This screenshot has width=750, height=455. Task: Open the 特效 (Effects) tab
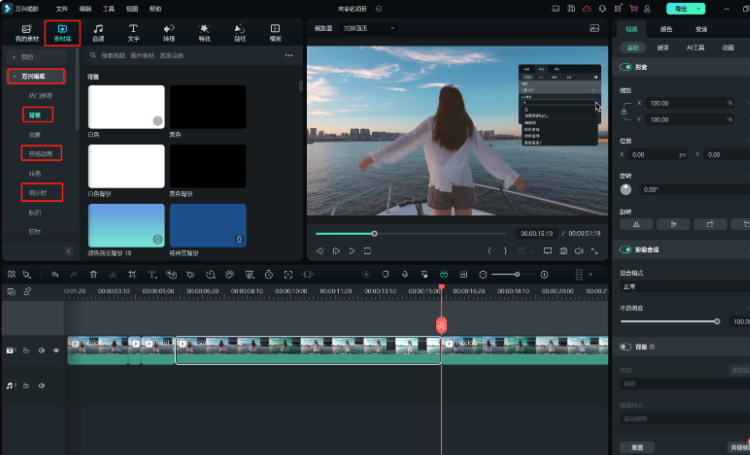pos(204,32)
